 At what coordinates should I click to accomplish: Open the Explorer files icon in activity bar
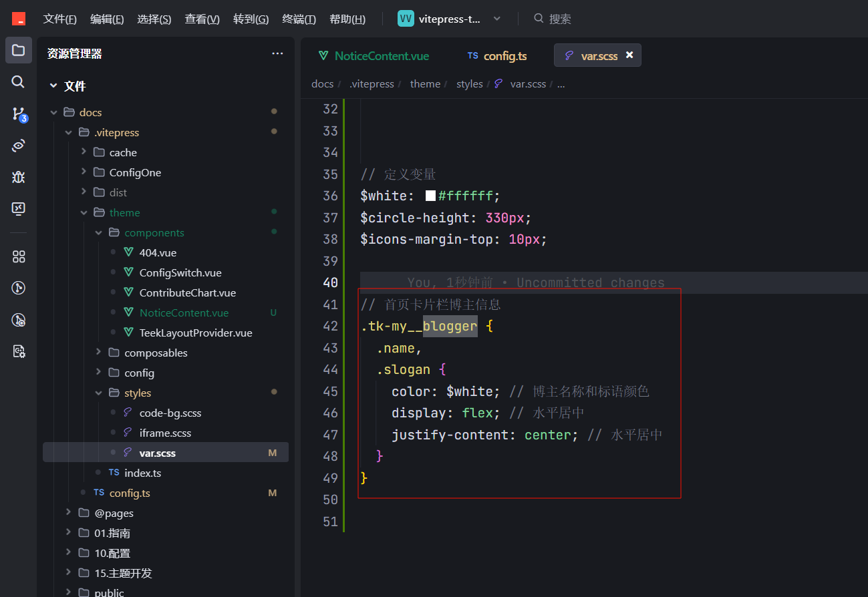19,50
